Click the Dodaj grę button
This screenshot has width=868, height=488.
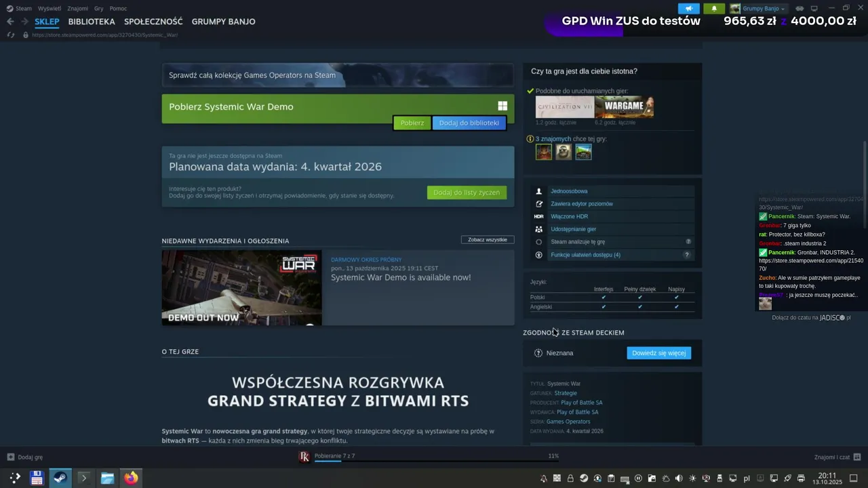(25, 457)
